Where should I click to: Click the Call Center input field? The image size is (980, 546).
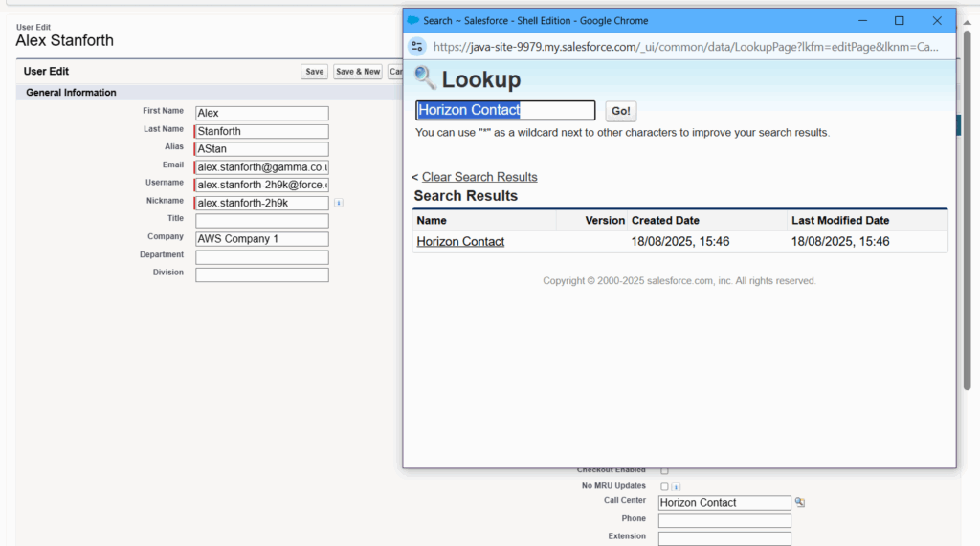tap(724, 503)
